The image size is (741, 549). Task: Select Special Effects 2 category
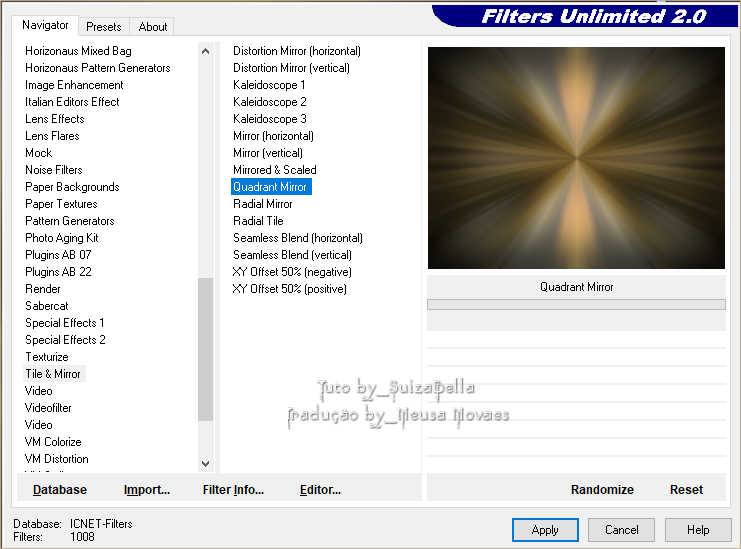(65, 340)
